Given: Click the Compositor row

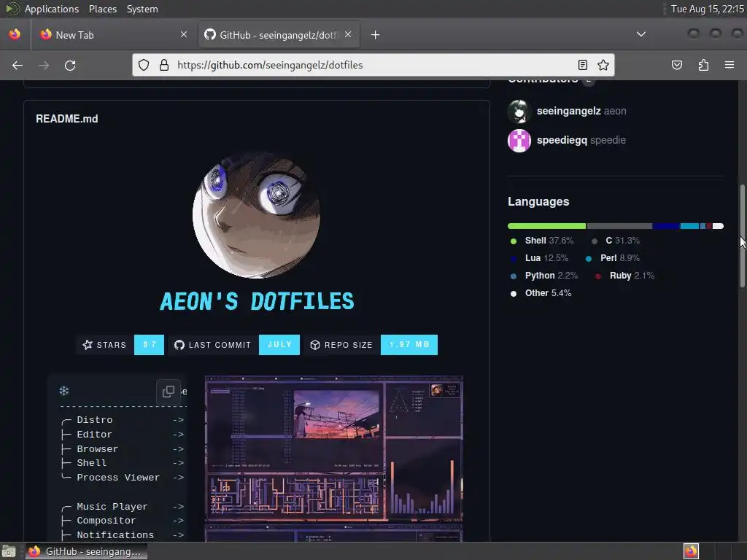Looking at the screenshot, I should [x=123, y=521].
